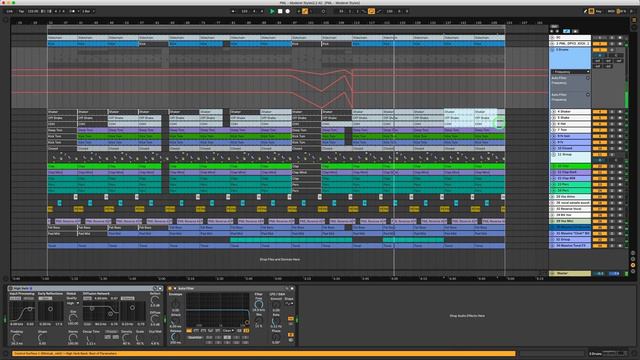Fold the 11 Group track
This screenshot has height=360, width=640.
click(553, 155)
